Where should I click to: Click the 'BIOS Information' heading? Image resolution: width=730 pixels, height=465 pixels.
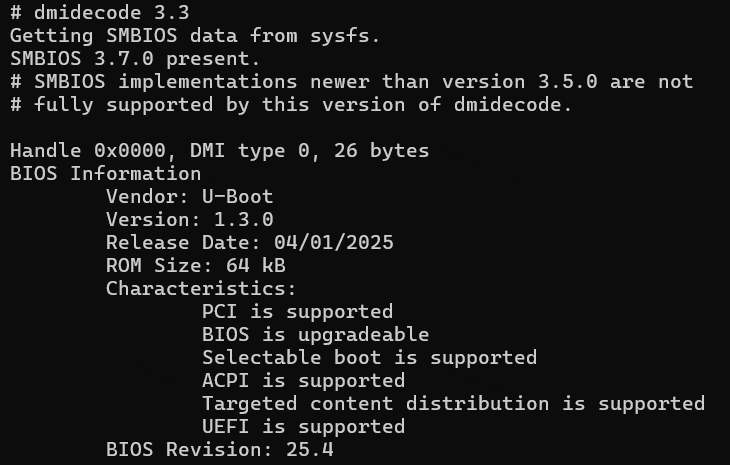[105, 174]
